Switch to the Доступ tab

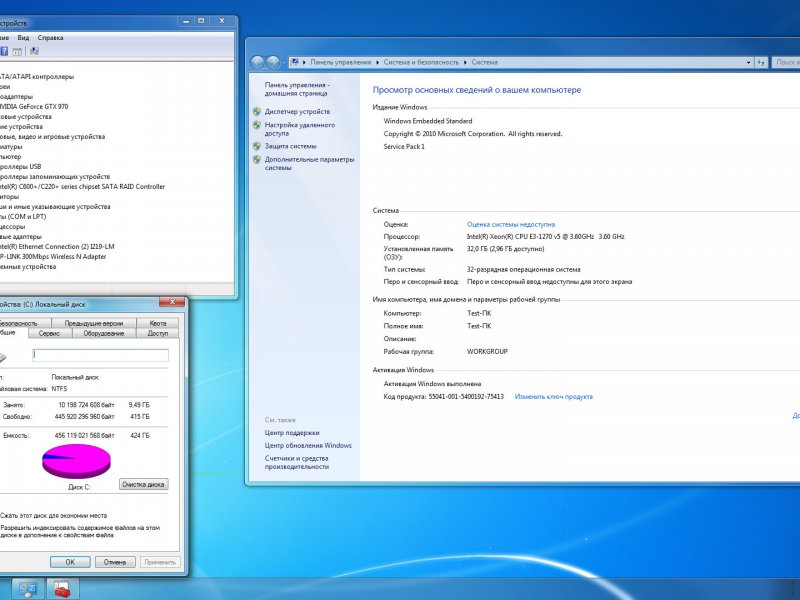click(x=158, y=333)
